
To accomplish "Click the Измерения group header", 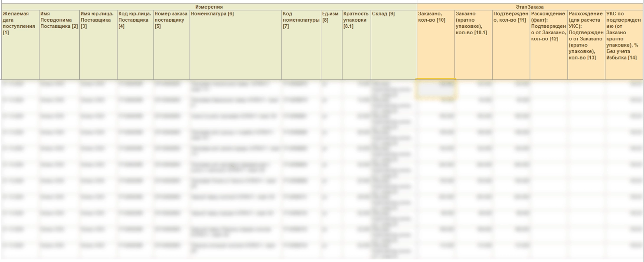I will pyautogui.click(x=209, y=7).
